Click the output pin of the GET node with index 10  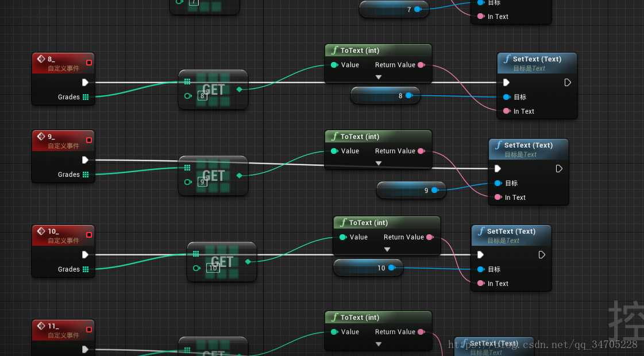coord(248,262)
